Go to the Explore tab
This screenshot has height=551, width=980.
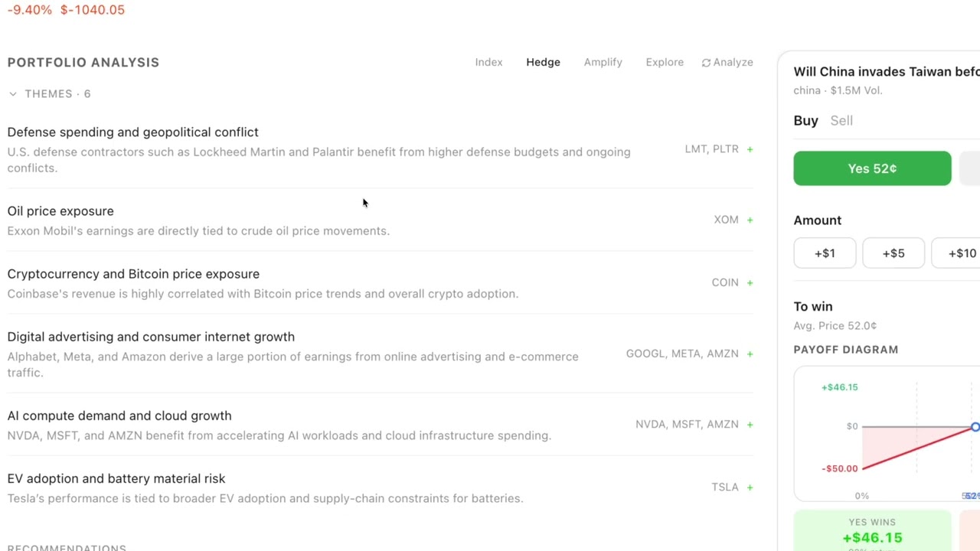point(664,62)
